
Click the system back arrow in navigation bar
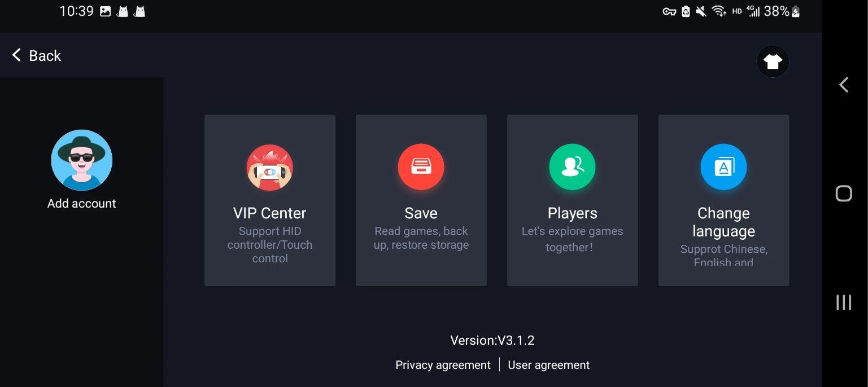844,85
